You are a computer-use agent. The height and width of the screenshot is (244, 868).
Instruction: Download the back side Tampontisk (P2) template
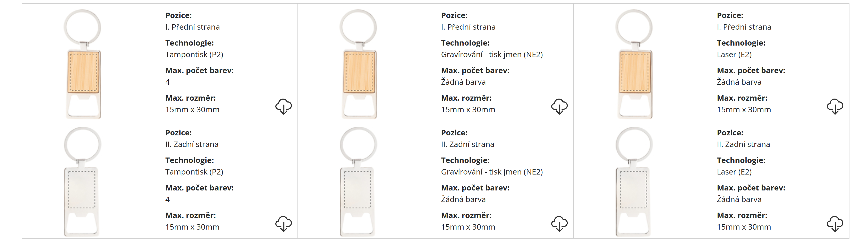point(283,224)
